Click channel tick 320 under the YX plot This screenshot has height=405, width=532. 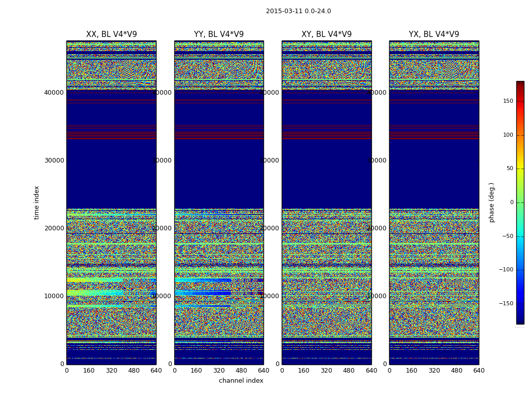(434, 371)
